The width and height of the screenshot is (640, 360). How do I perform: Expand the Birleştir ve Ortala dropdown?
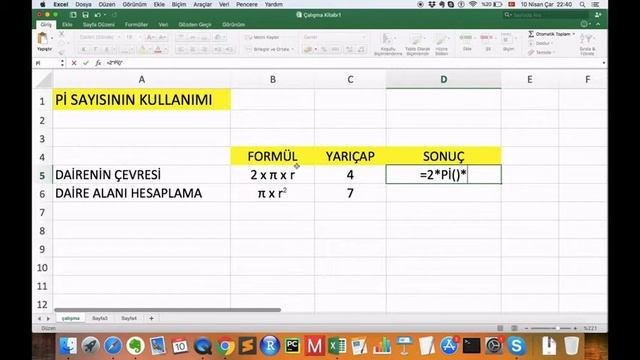click(293, 49)
